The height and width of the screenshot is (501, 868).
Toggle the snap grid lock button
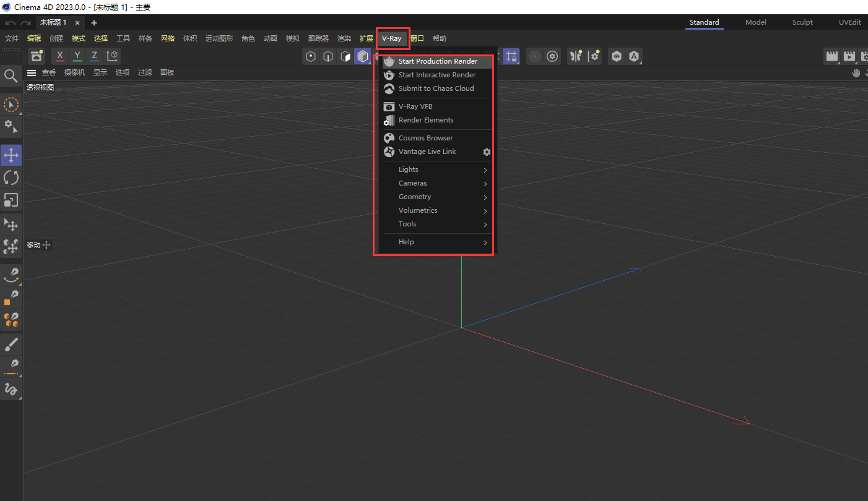(511, 56)
